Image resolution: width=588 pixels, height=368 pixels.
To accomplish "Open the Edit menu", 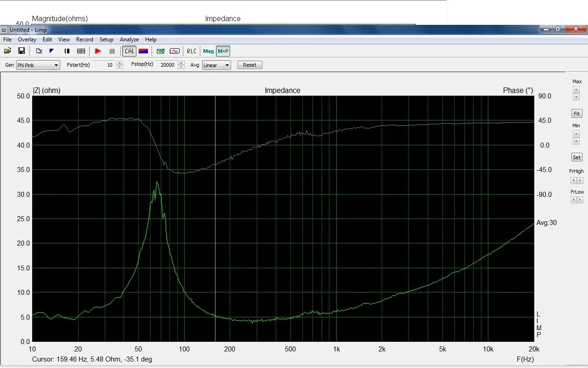I will [x=47, y=40].
